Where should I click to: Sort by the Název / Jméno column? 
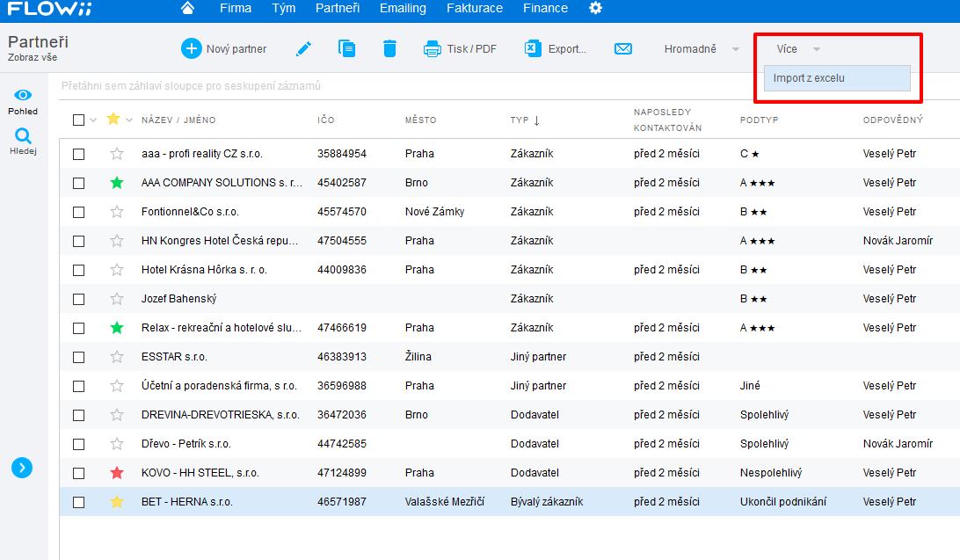(x=178, y=120)
